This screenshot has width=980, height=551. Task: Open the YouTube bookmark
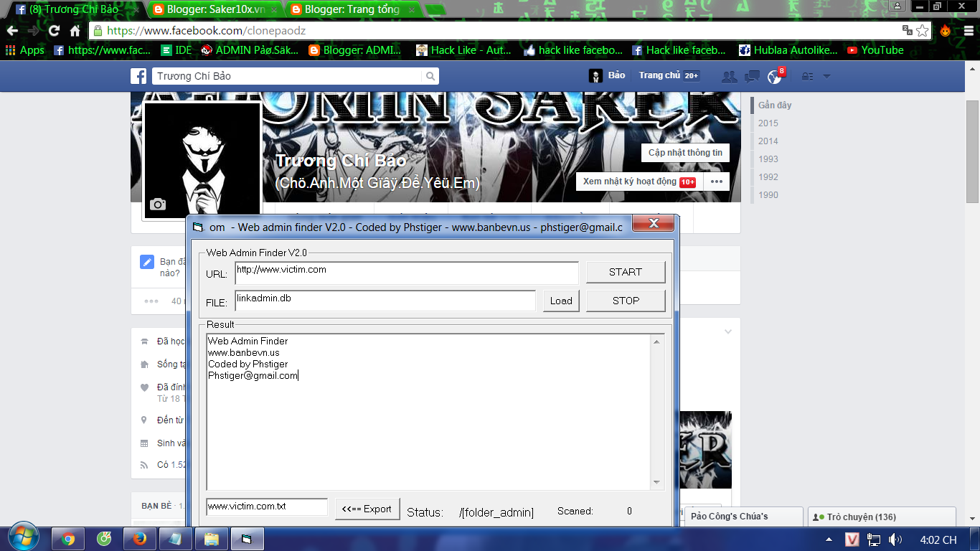pyautogui.click(x=875, y=50)
